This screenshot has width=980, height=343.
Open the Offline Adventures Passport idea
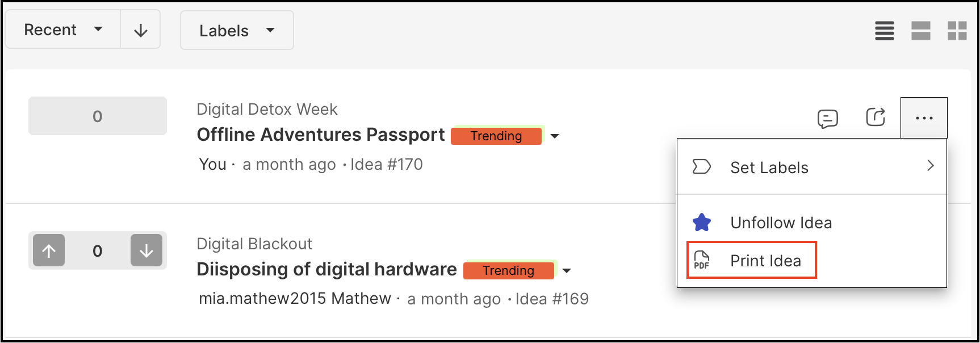click(x=321, y=135)
